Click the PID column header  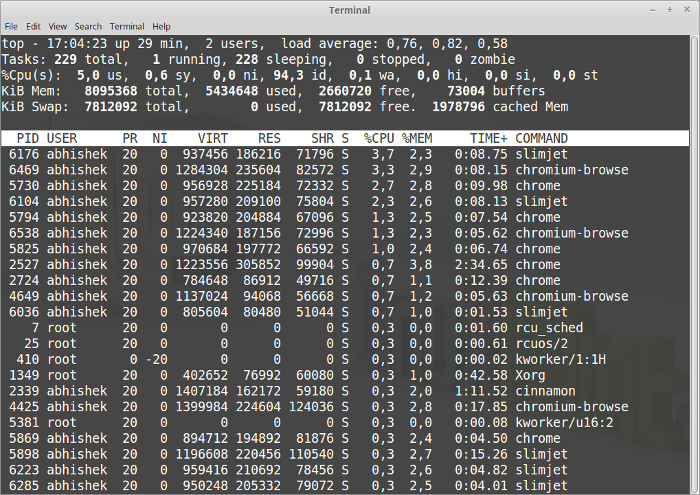[28, 138]
